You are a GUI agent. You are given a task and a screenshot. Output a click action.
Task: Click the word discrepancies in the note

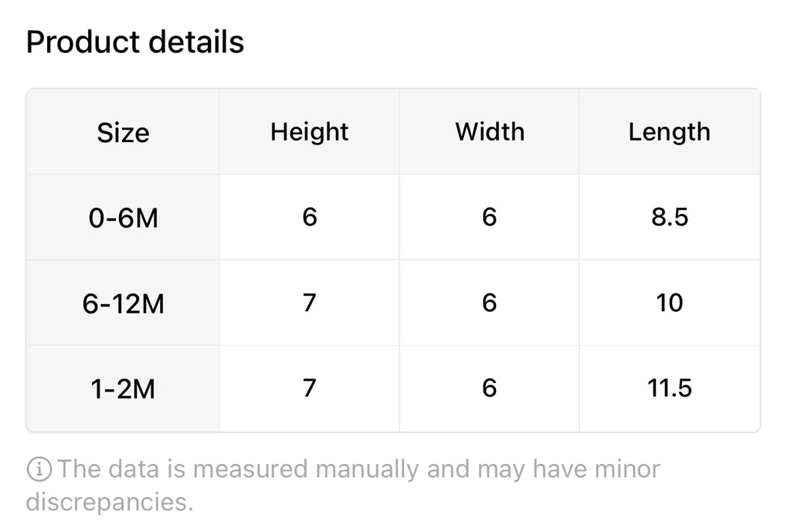click(108, 502)
